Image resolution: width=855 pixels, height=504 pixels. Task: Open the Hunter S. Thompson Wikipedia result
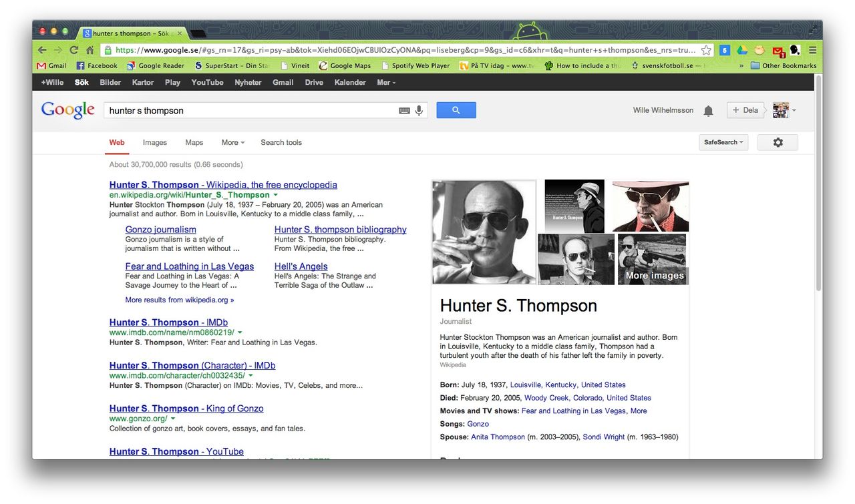click(x=223, y=185)
